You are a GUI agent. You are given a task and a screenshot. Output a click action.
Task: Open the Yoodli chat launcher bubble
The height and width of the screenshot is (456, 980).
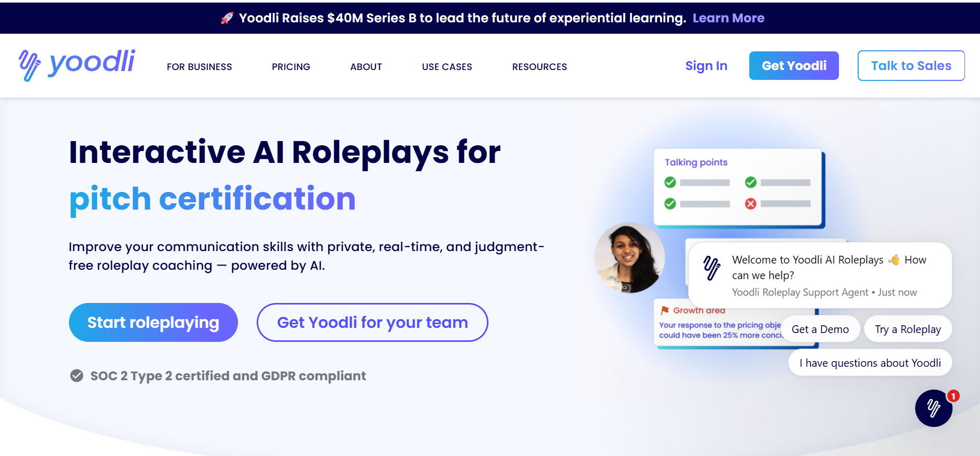(933, 408)
